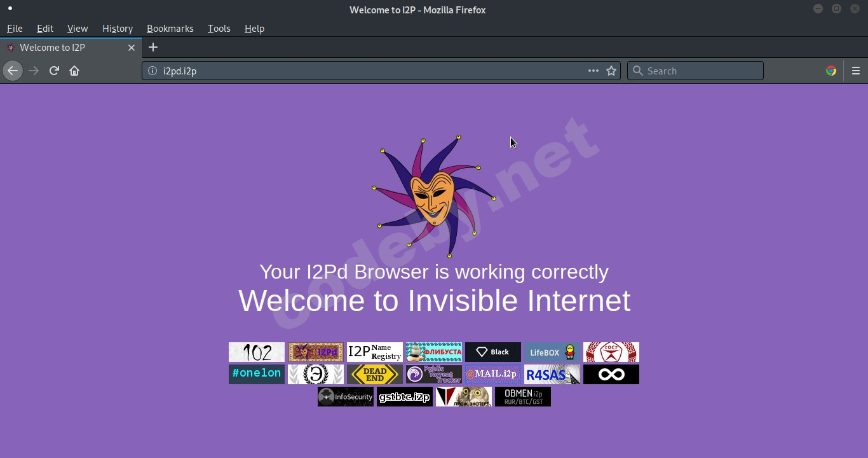
Task: Go to the Firefox home page
Action: coord(74,71)
